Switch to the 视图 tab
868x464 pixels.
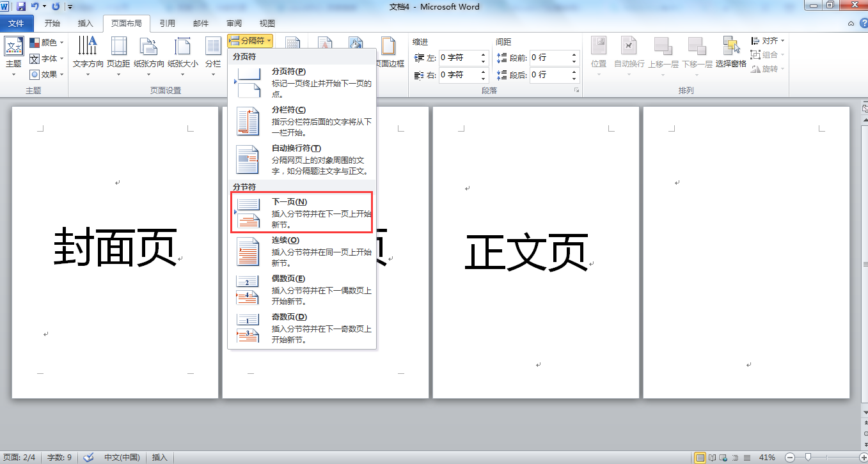pos(267,24)
